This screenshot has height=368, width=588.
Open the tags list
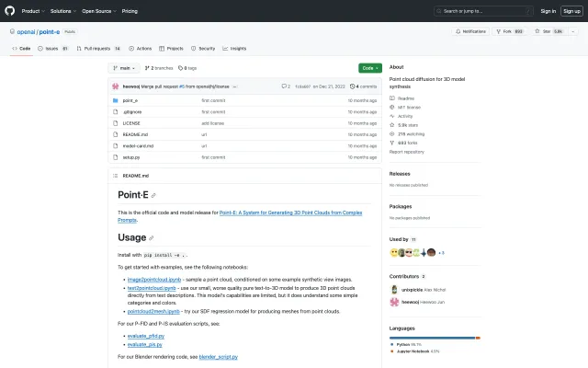(x=188, y=68)
